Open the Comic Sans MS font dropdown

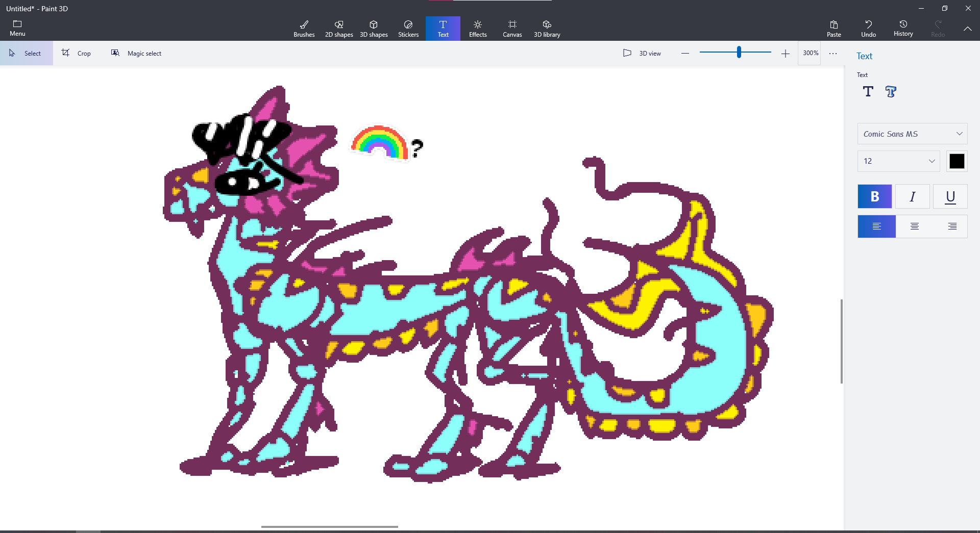(912, 134)
